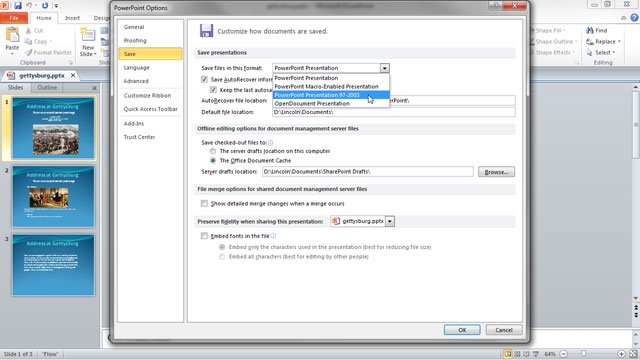Toggle Keep the last autosaved version checkbox
This screenshot has width=640, height=360.
[x=213, y=89]
